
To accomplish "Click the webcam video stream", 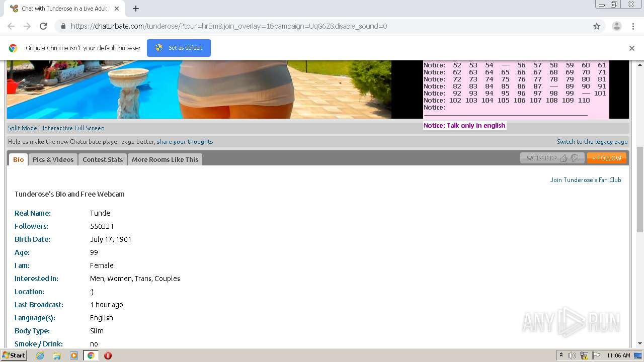I will point(199,89).
